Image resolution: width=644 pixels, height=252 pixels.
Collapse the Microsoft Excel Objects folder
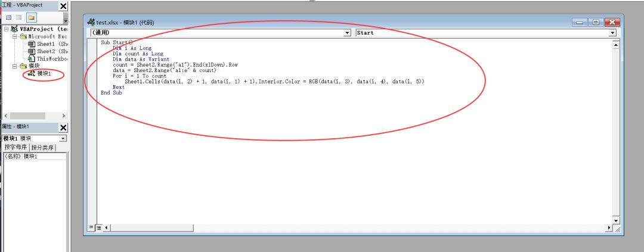pyautogui.click(x=15, y=36)
